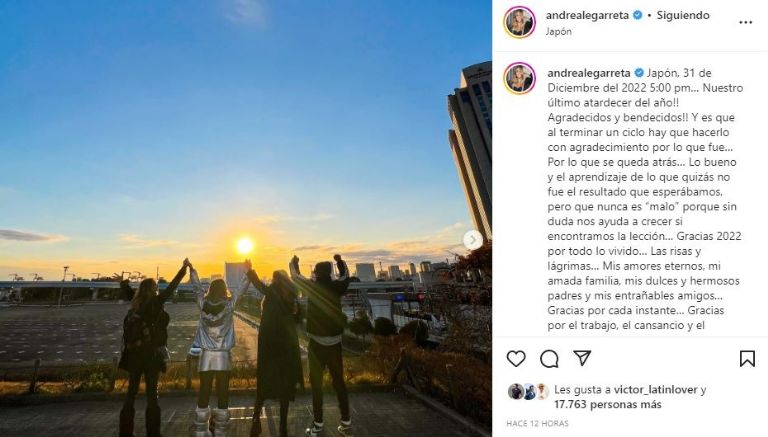Click the sunset photo of four people
The image size is (768, 437).
pos(246,218)
